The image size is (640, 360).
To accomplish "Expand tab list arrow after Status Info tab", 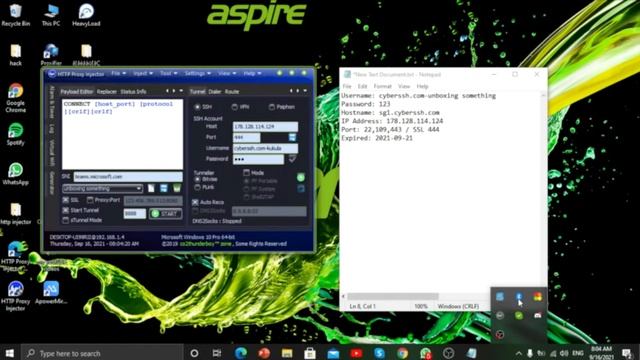I will pos(181,91).
